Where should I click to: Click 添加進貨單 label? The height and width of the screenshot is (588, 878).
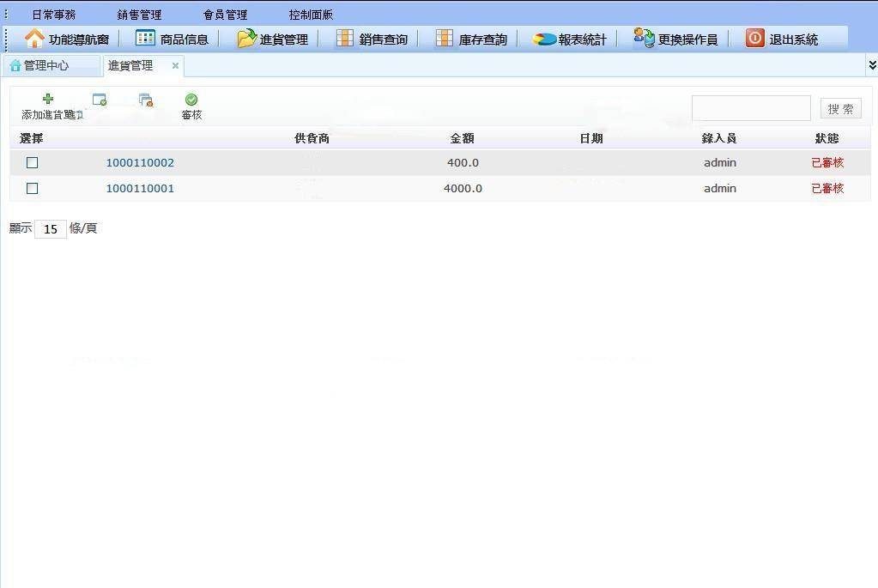tap(52, 115)
